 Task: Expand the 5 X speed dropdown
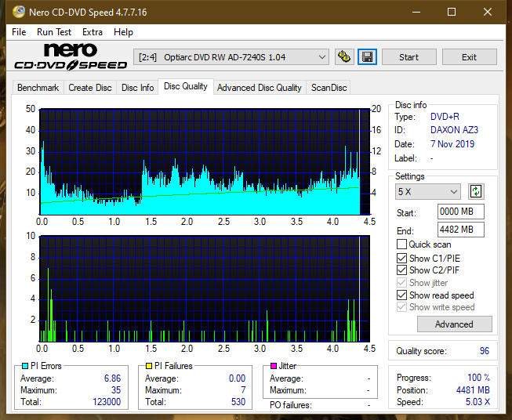coord(428,191)
